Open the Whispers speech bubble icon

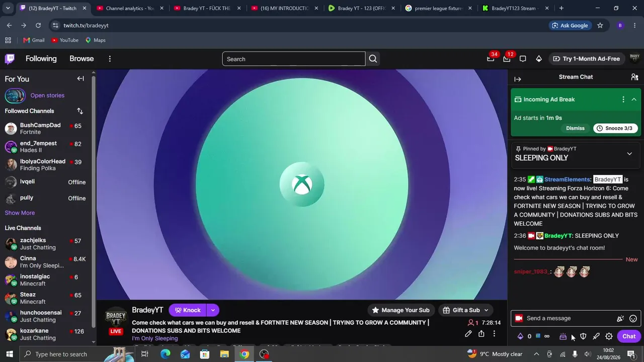(523, 59)
